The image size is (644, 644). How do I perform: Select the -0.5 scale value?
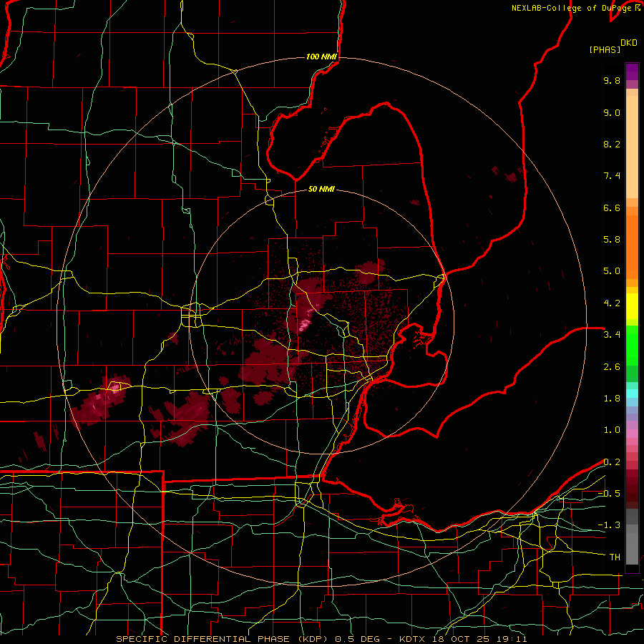[609, 494]
